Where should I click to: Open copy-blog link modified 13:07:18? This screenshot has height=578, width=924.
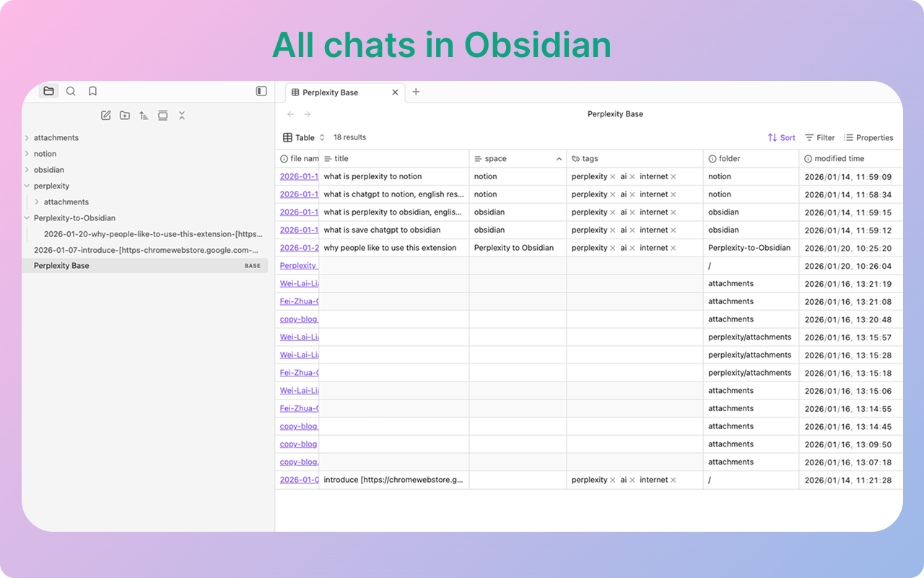coord(299,462)
